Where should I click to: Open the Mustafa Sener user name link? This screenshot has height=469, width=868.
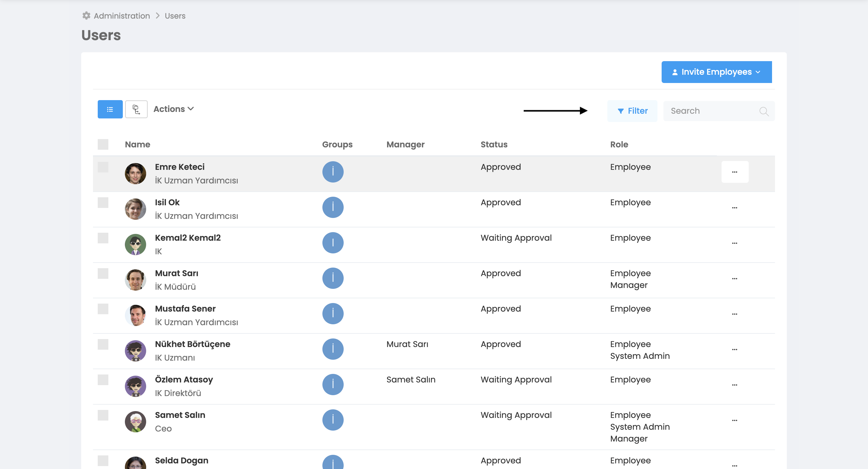click(185, 309)
